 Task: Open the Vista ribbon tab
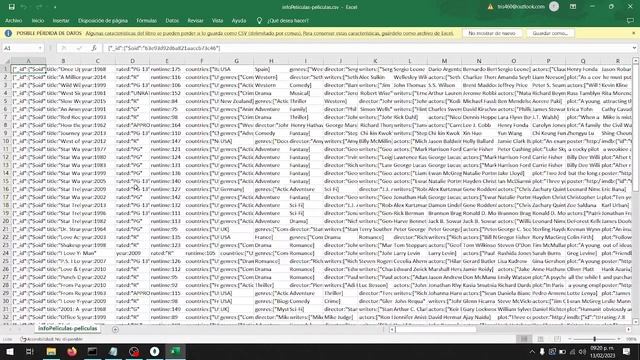(218, 20)
